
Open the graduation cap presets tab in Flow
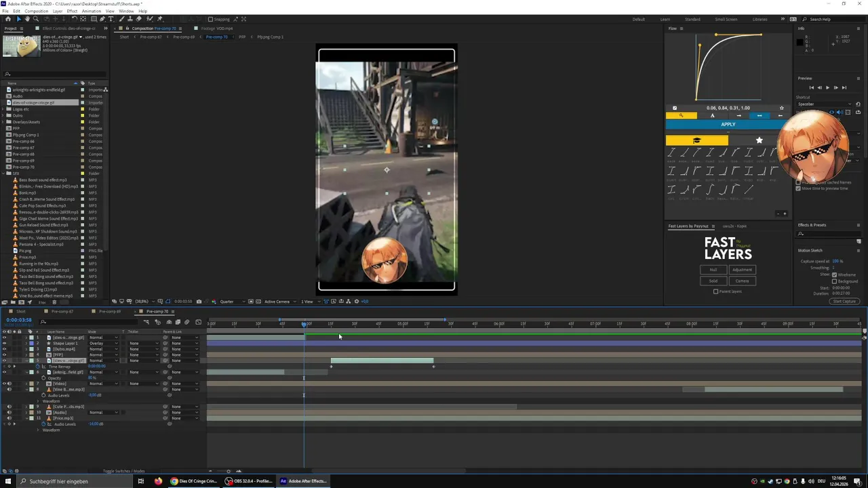[696, 140]
